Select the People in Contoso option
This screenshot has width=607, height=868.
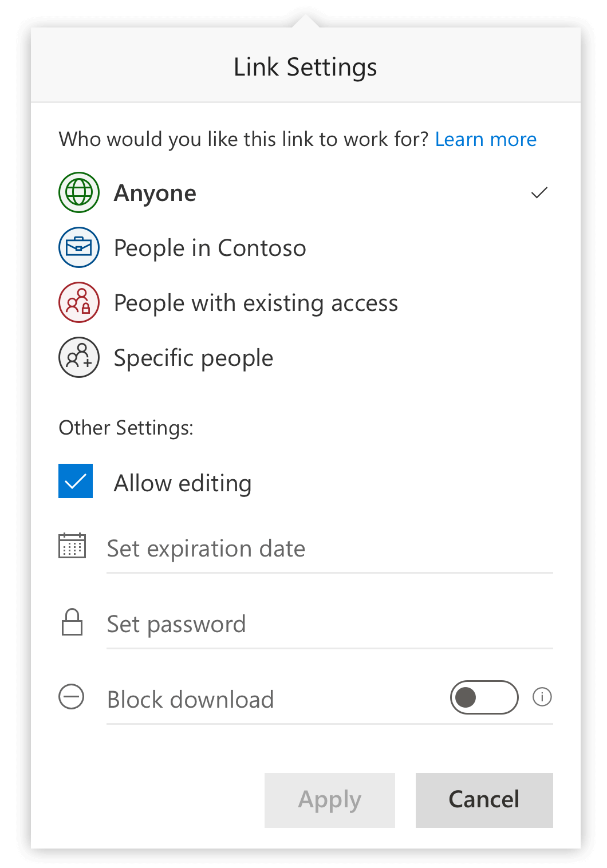[x=210, y=247]
